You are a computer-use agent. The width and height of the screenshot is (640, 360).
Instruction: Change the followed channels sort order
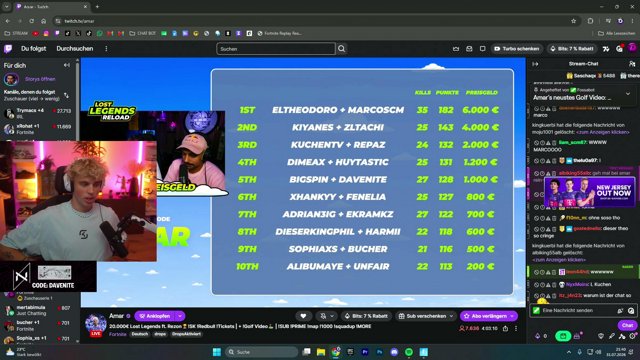(67, 96)
